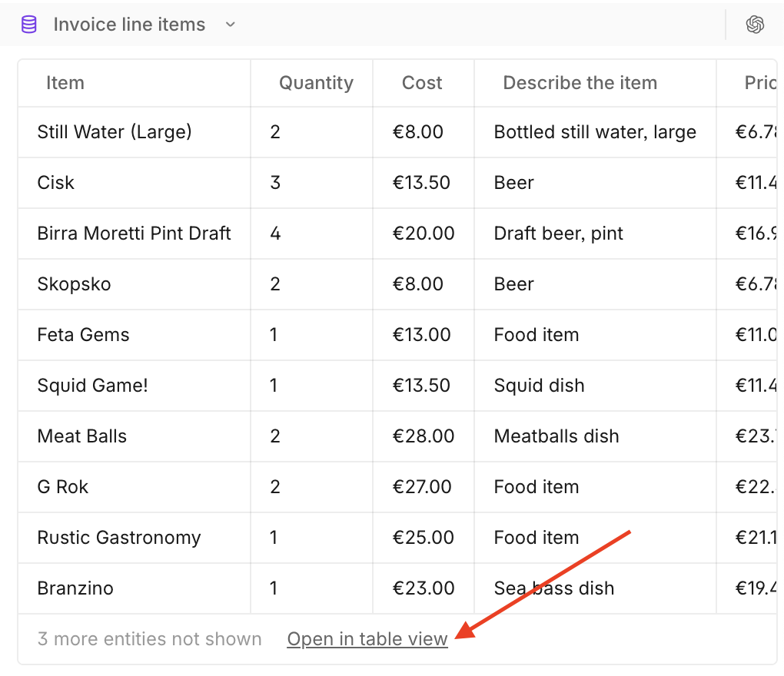The width and height of the screenshot is (784, 676).
Task: Click Describe the item column header
Action: pos(580,83)
